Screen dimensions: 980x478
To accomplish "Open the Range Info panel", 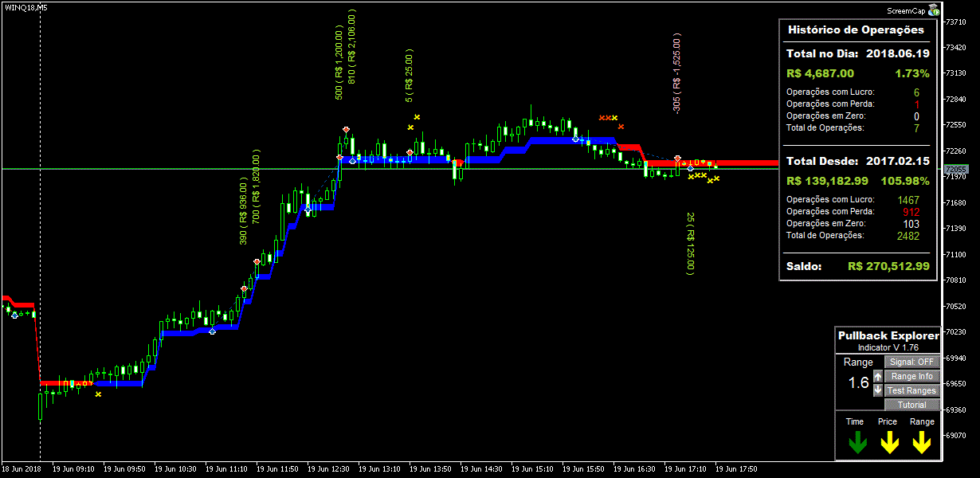I will tap(911, 376).
